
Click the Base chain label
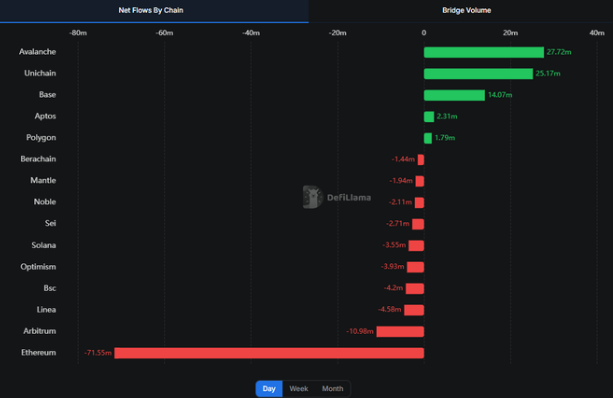[47, 95]
